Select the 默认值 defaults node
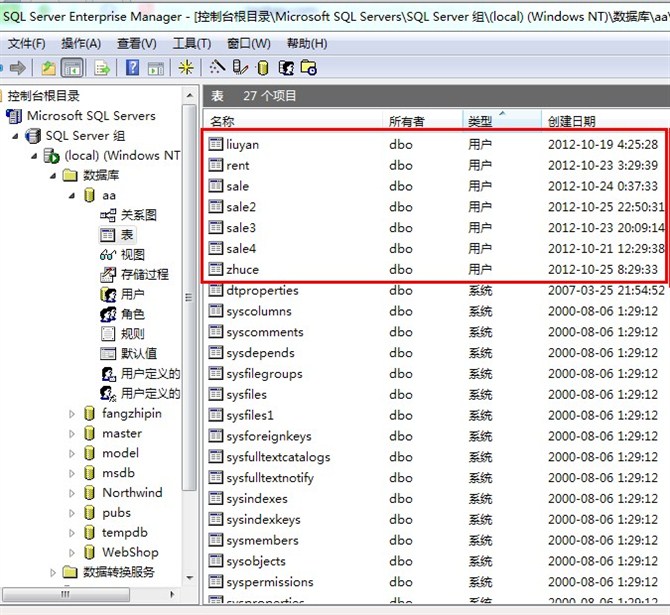The height and width of the screenshot is (615, 670). point(128,353)
